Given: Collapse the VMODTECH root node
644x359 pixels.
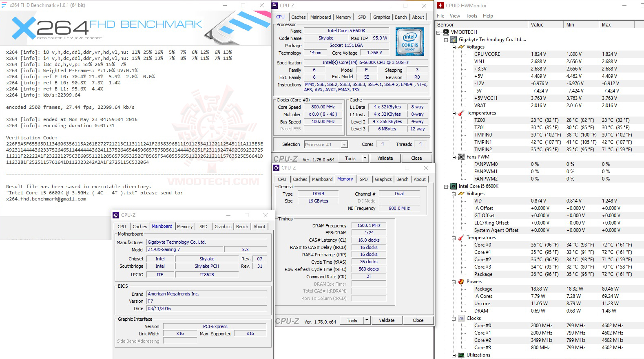Looking at the screenshot, I should [x=438, y=32].
